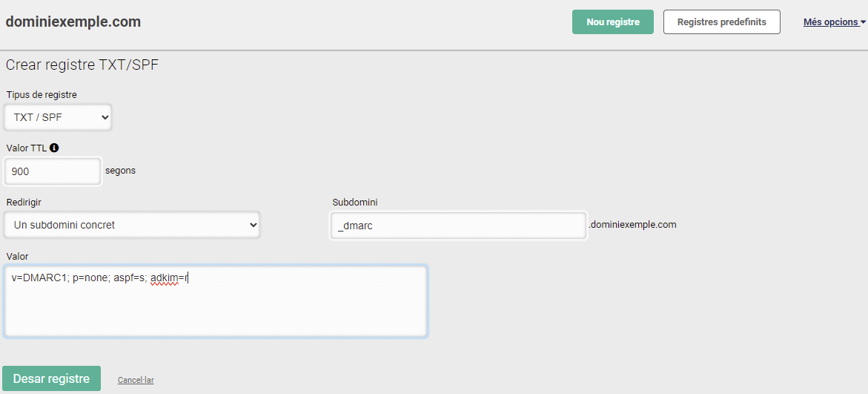Click the Nou registre button

pyautogui.click(x=613, y=22)
